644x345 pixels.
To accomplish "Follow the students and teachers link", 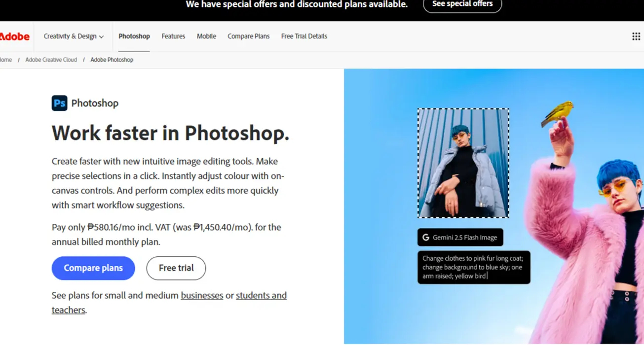I will click(x=261, y=295).
